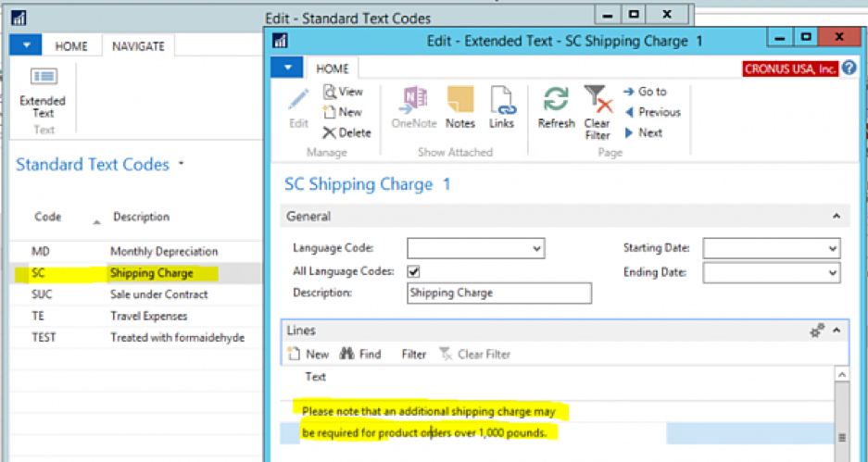Screen dimensions: 868x462
Task: Open Starting Date dropdown
Action: pyautogui.click(x=833, y=248)
